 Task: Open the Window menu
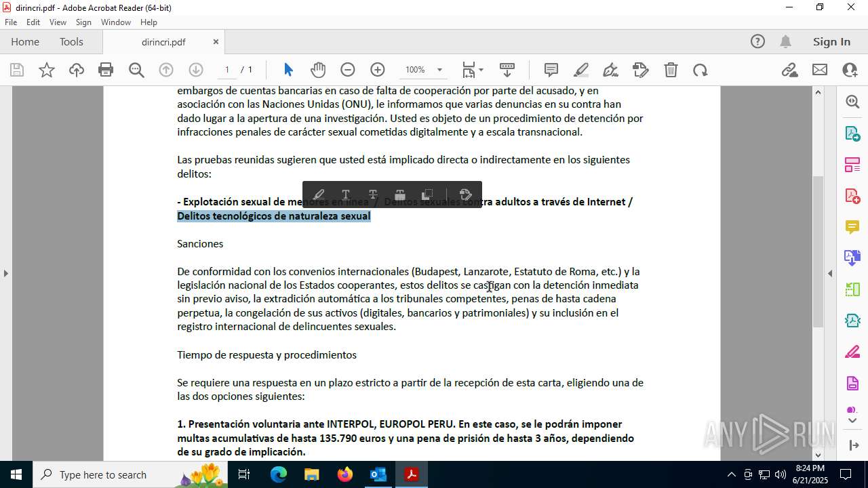pyautogui.click(x=116, y=22)
